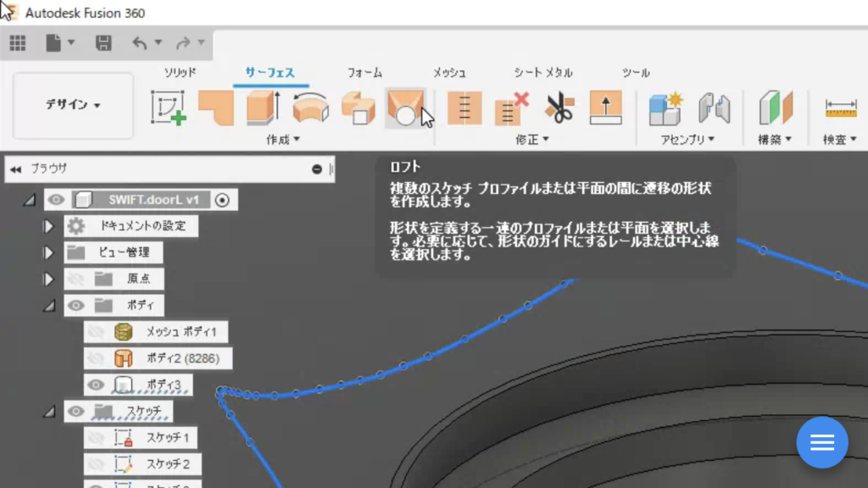The width and height of the screenshot is (868, 488).
Task: Select ボディ3 in browser
Action: pos(164,385)
